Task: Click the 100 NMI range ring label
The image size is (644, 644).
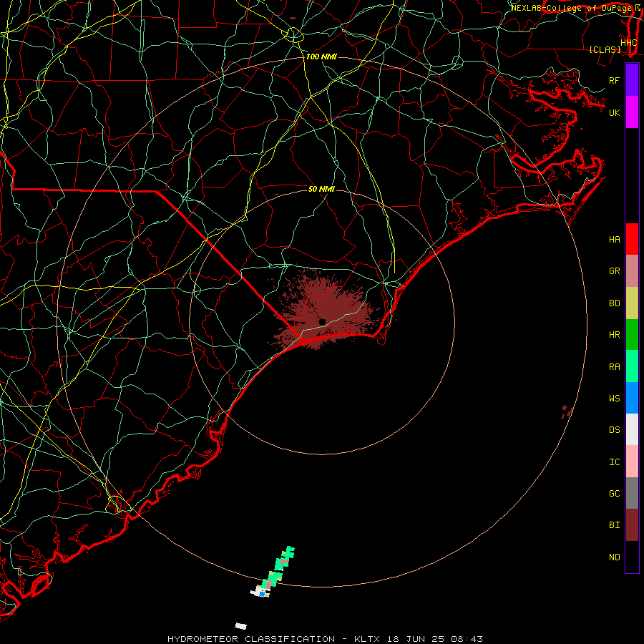Action: coord(321,57)
